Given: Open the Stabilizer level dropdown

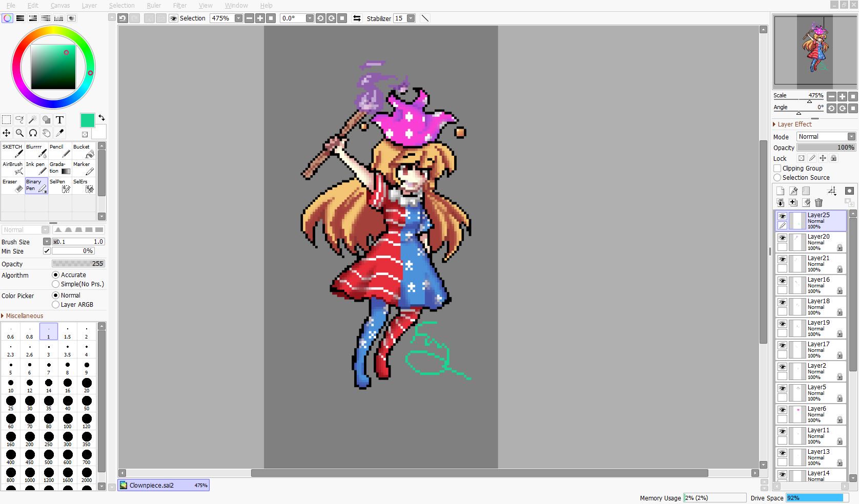Looking at the screenshot, I should 411,18.
